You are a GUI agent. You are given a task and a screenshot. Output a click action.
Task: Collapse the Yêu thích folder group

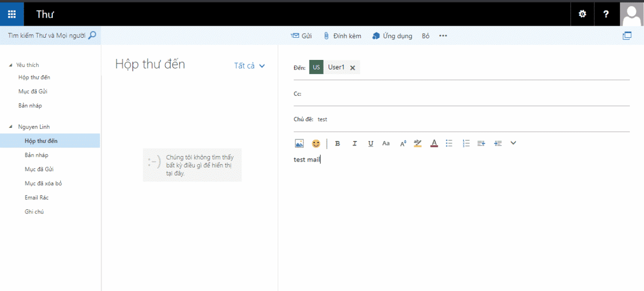(11, 65)
